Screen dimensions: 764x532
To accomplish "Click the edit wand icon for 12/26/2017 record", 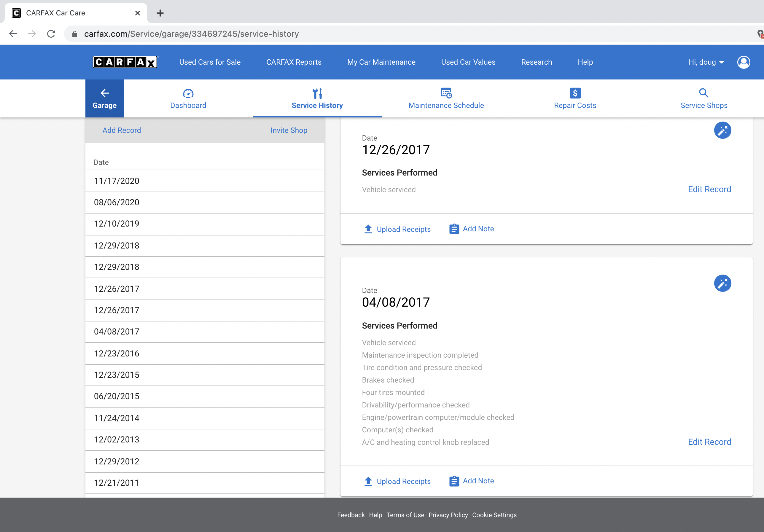I will (722, 130).
